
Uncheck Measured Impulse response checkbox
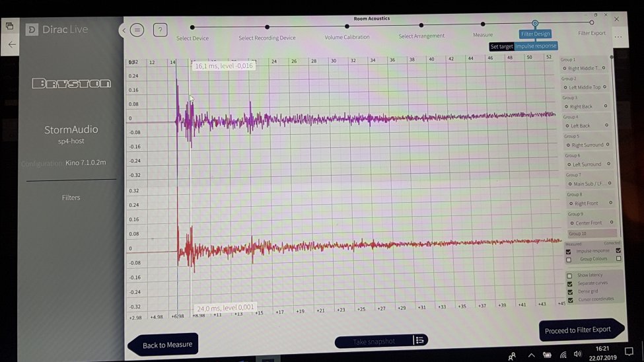click(569, 252)
